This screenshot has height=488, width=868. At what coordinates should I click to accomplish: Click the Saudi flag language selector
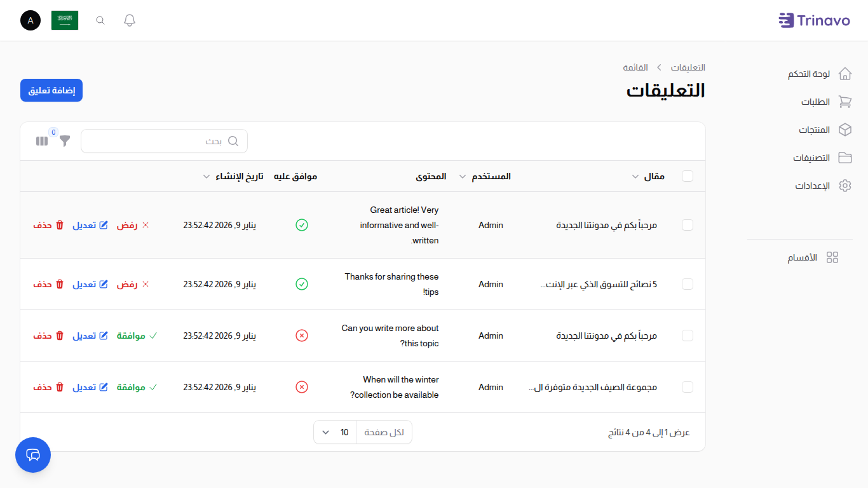click(65, 20)
